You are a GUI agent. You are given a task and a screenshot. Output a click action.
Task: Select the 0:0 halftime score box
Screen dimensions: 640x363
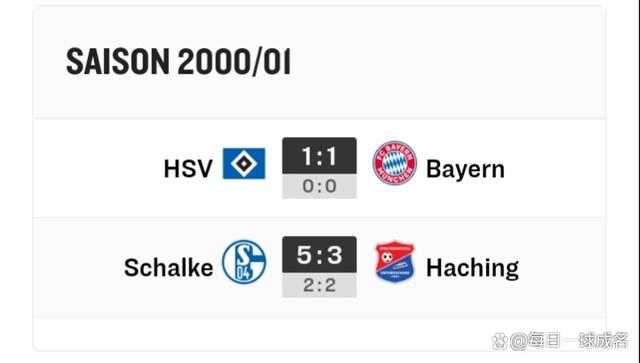[319, 186]
